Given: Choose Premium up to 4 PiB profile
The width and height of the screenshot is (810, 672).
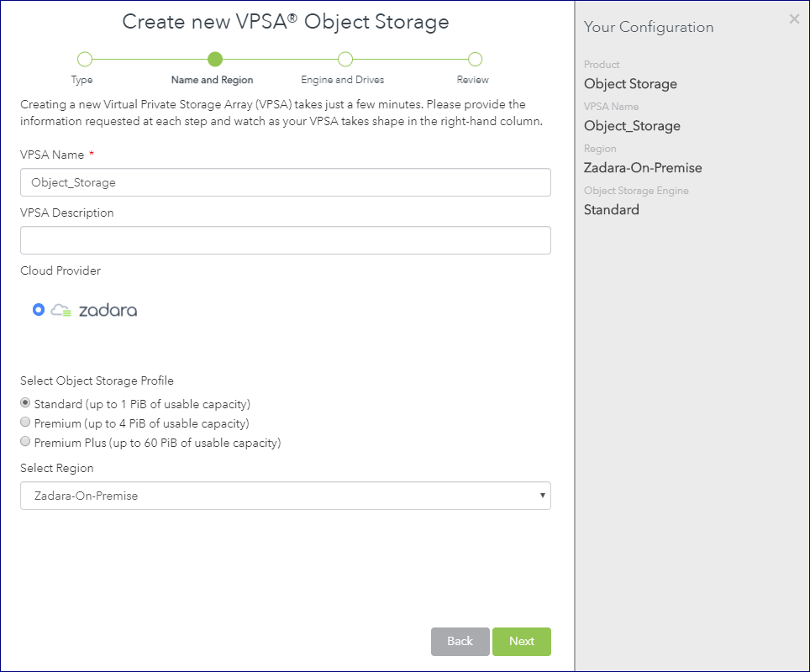Looking at the screenshot, I should click(x=25, y=422).
